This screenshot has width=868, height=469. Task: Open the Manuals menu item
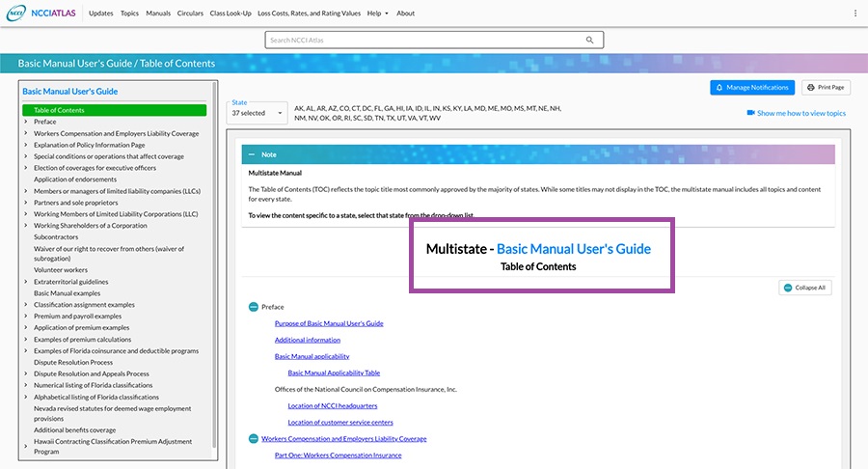tap(158, 14)
